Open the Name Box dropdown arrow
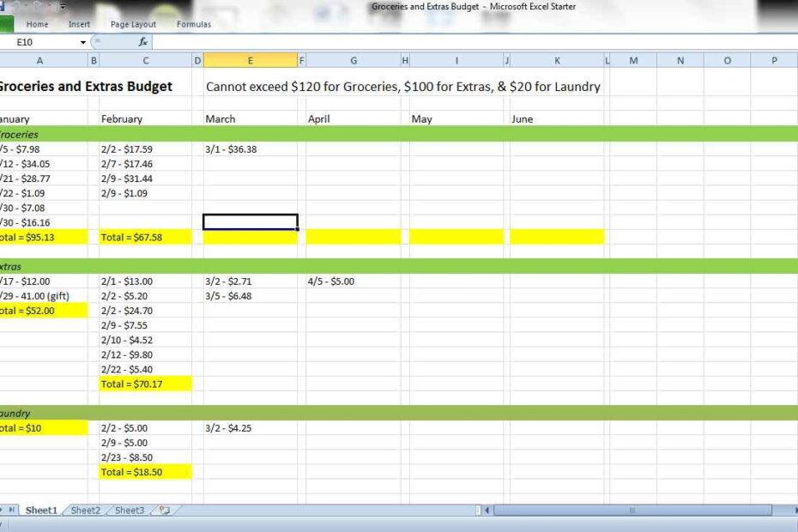Screen dimensions: 798x532 tap(83, 41)
